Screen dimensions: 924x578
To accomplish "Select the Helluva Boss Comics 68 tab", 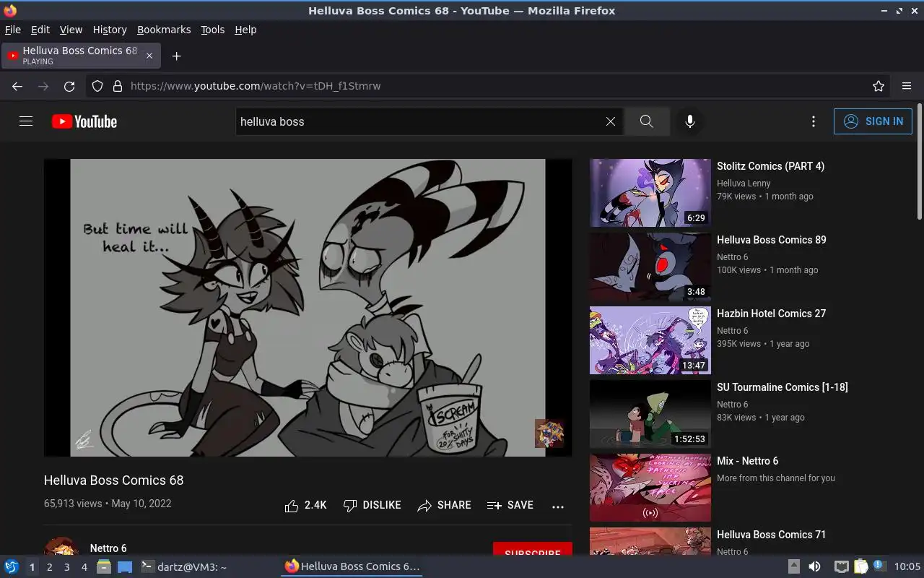I will pos(81,56).
